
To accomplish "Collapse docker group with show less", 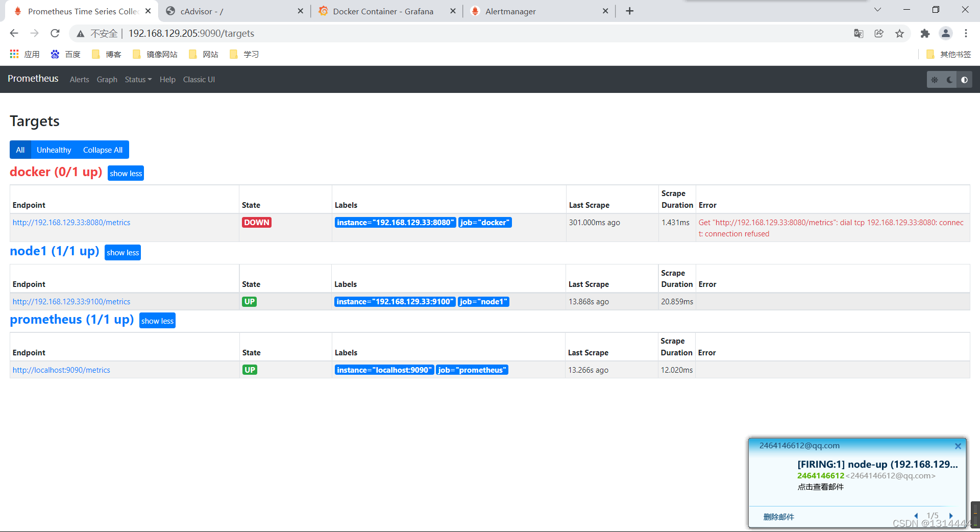I will click(x=126, y=173).
